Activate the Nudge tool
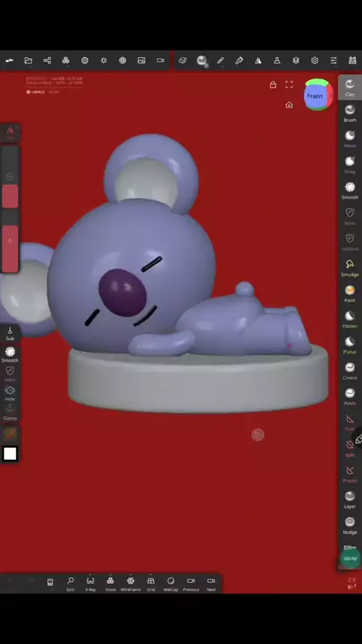 [350, 526]
